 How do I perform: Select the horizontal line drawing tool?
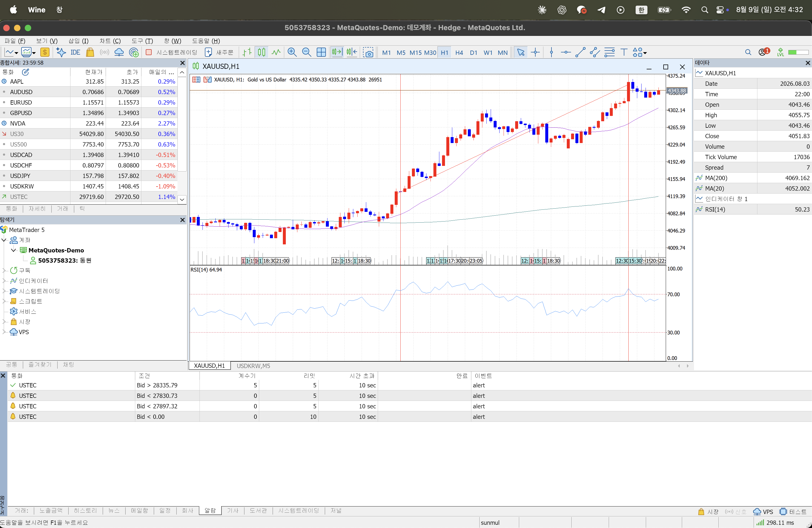pos(566,52)
